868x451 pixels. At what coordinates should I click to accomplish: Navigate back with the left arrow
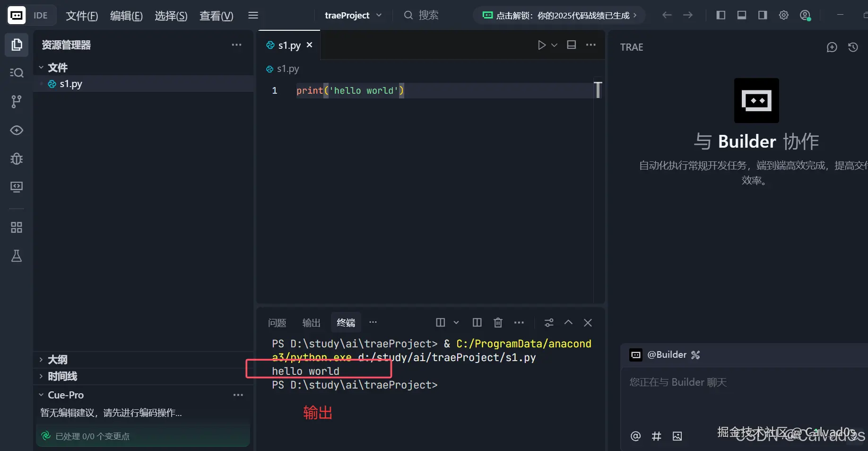point(667,15)
